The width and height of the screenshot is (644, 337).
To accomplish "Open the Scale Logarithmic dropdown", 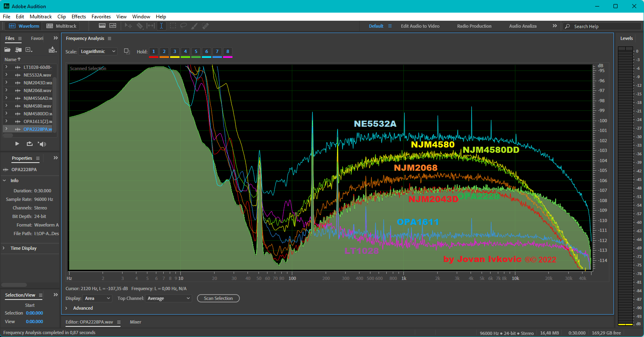I will 98,51.
